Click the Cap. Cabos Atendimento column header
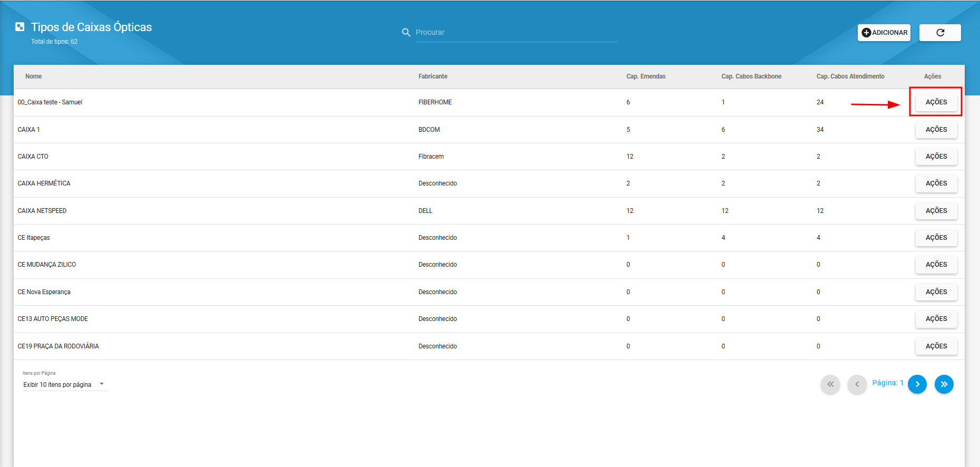Viewport: 980px width, 467px height. [x=850, y=76]
